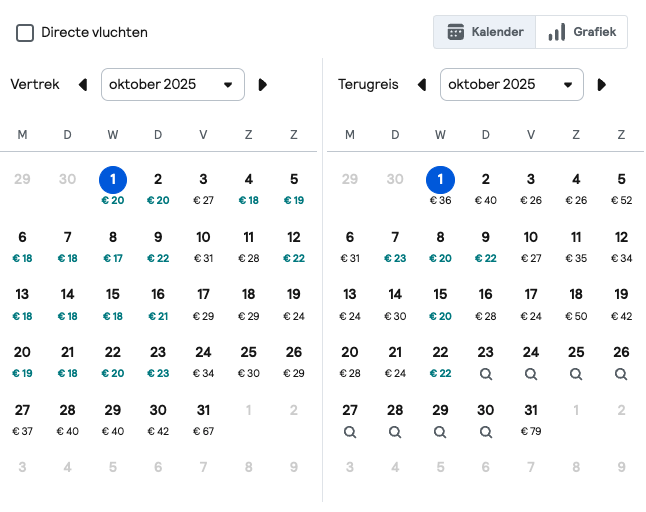
Task: Click magnifier icon under return date 28
Action: click(395, 432)
